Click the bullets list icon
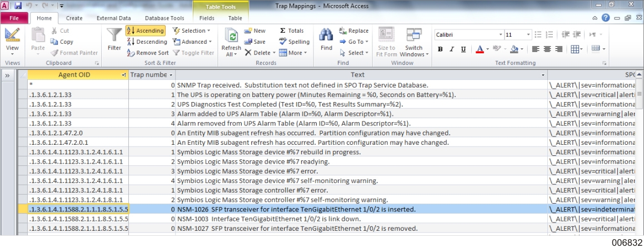 tap(538, 35)
